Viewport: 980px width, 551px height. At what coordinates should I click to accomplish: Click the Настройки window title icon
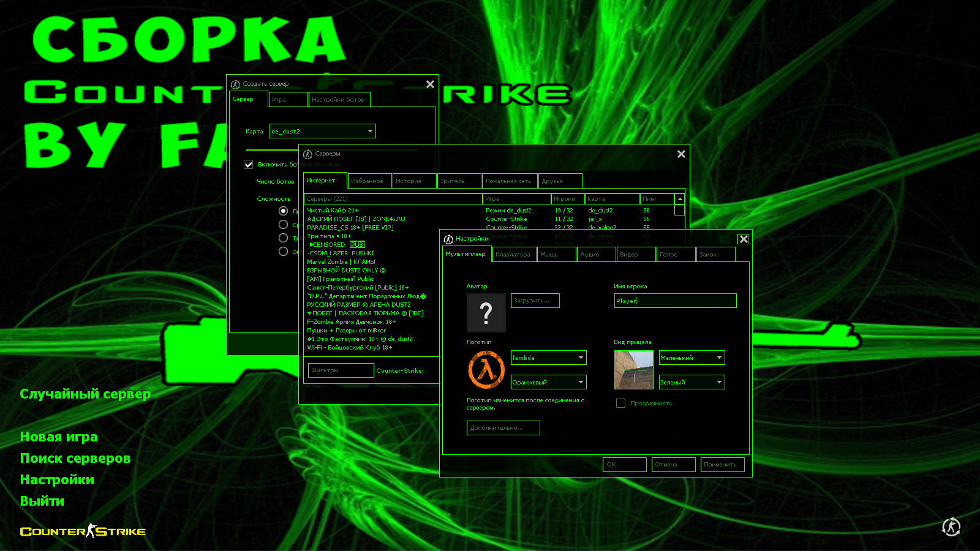(x=448, y=239)
